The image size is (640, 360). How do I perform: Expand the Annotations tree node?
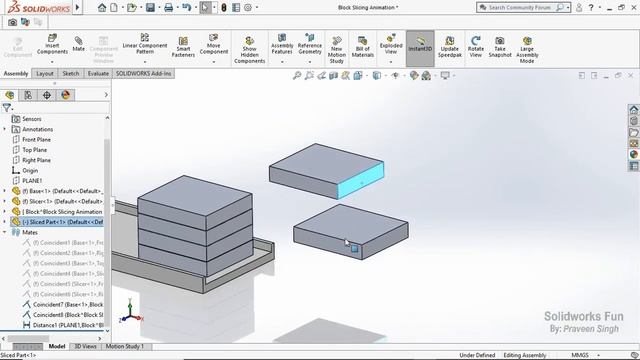point(4,129)
